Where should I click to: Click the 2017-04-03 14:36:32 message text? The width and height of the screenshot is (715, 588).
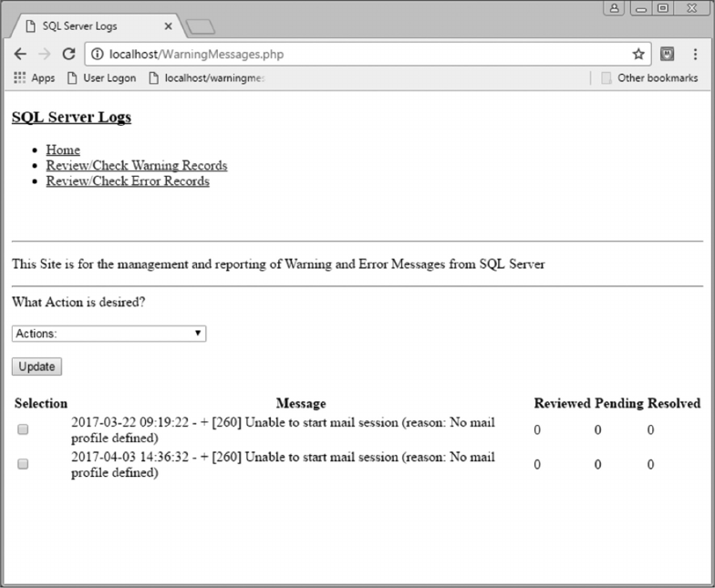(x=283, y=465)
